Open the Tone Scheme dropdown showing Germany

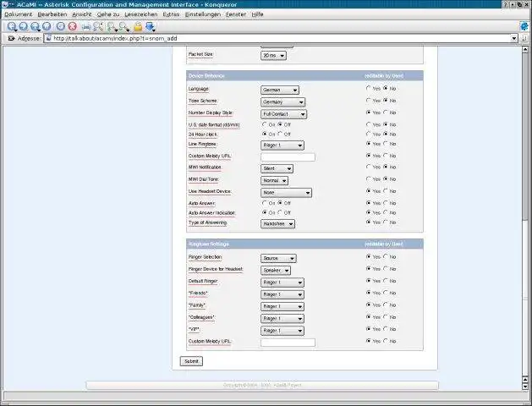[283, 101]
